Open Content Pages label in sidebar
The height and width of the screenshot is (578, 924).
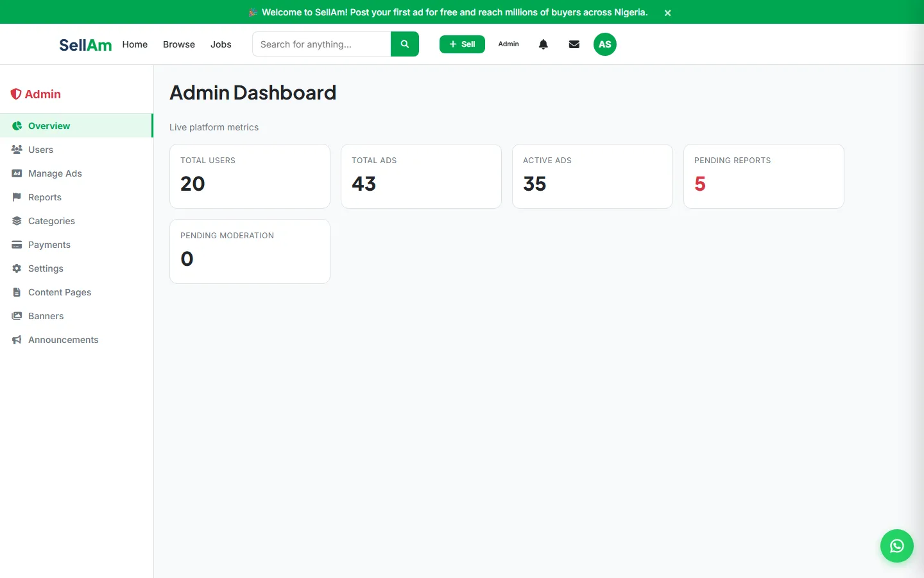(60, 292)
